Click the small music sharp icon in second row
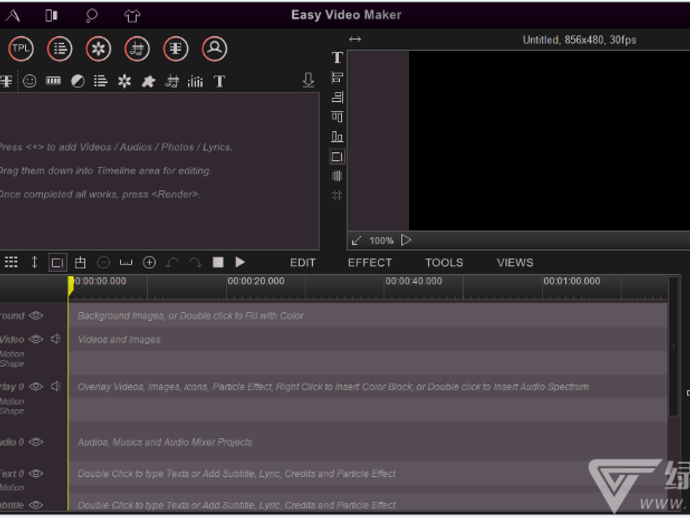This screenshot has height=518, width=690. (x=172, y=81)
